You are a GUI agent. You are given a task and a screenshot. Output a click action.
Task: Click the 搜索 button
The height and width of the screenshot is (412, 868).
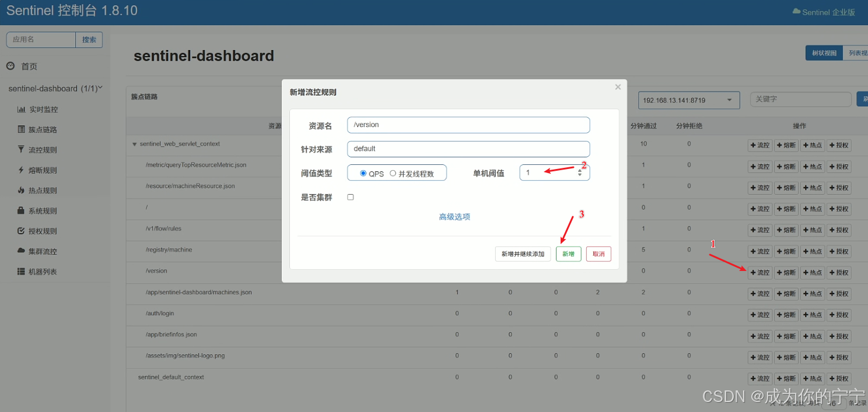89,40
